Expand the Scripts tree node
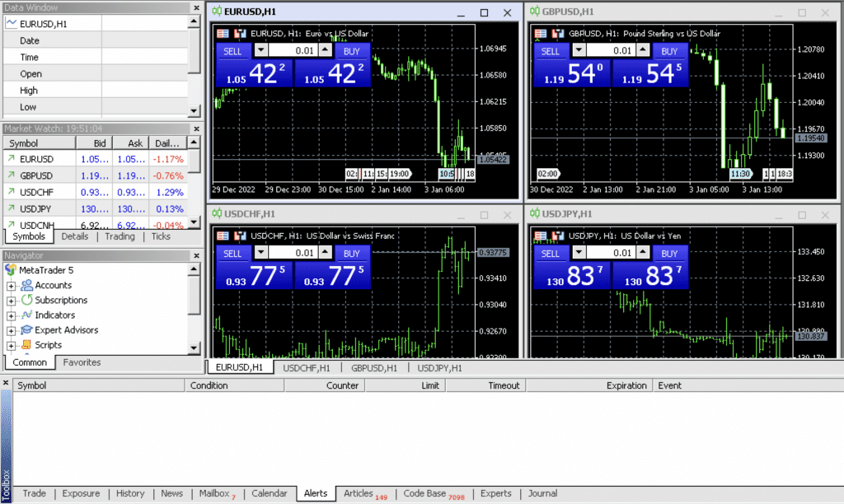The width and height of the screenshot is (844, 504). [11, 346]
